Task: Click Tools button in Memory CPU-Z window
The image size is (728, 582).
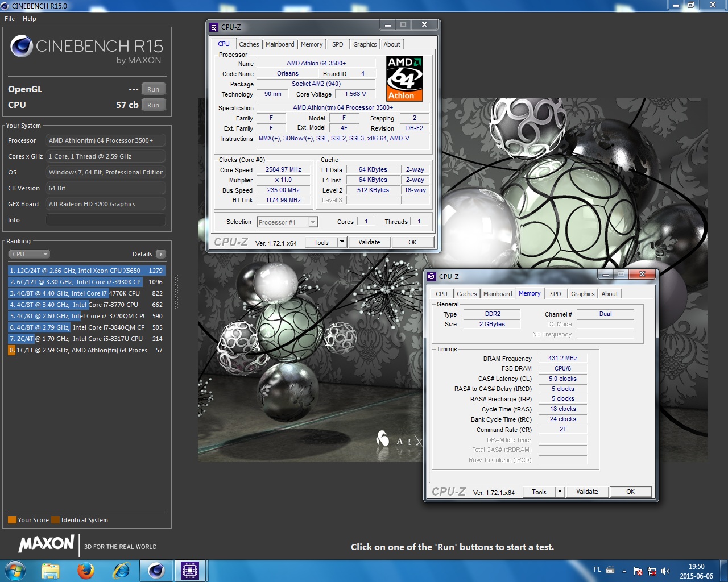Action: (539, 492)
